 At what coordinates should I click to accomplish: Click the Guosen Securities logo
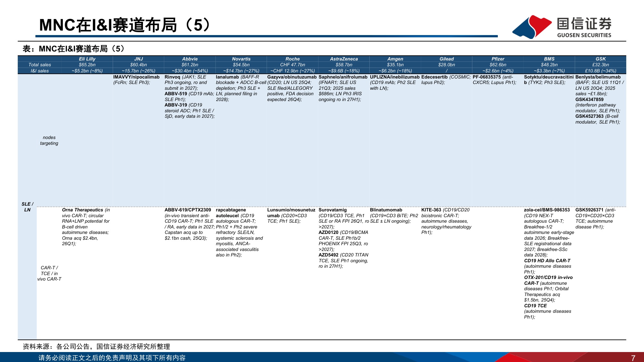562,27
